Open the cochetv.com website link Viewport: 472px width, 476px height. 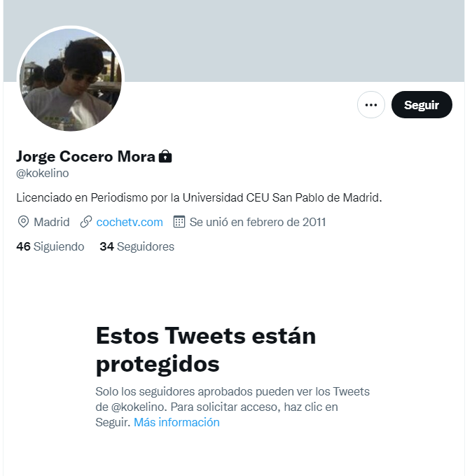point(130,222)
